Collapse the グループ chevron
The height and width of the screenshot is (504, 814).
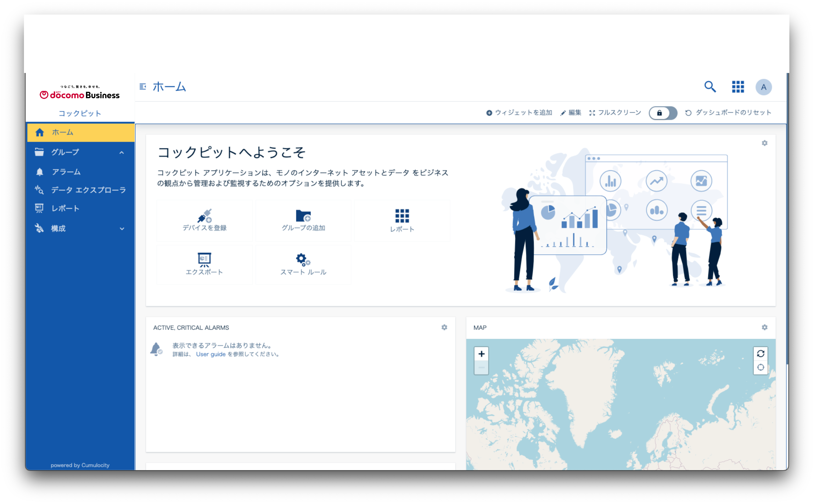tap(122, 153)
